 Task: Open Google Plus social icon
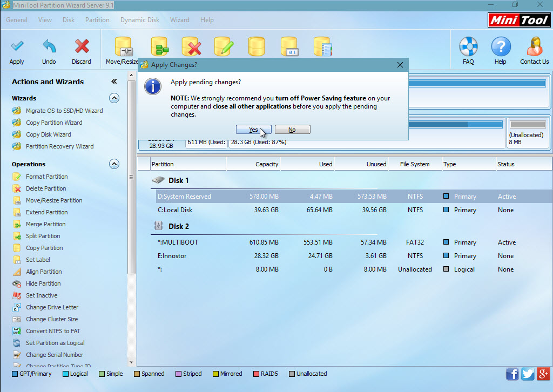(x=543, y=374)
